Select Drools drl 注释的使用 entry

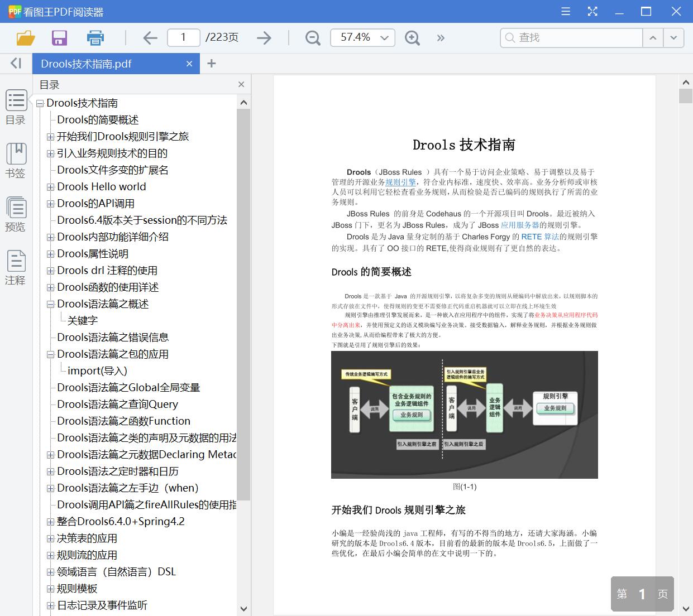click(x=107, y=270)
